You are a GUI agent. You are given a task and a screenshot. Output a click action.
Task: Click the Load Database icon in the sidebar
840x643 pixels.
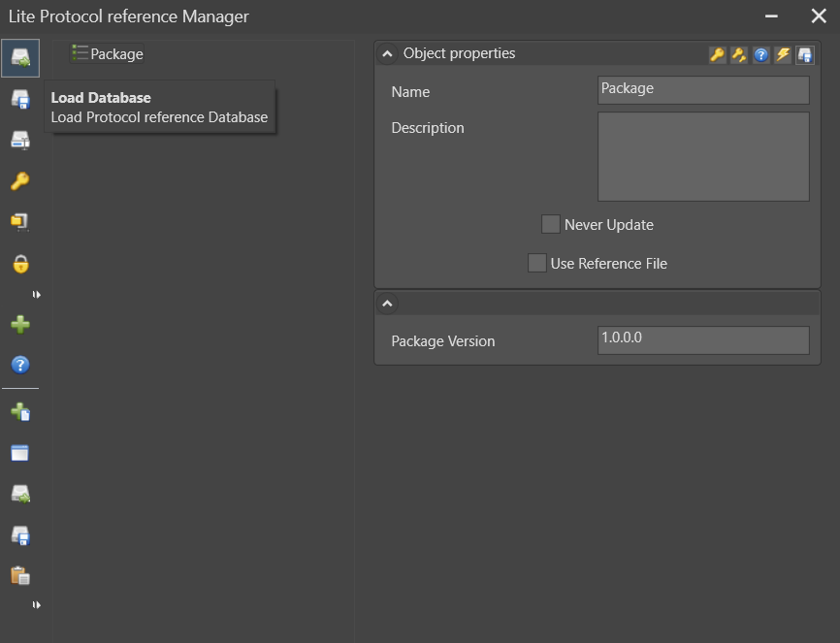pos(20,58)
